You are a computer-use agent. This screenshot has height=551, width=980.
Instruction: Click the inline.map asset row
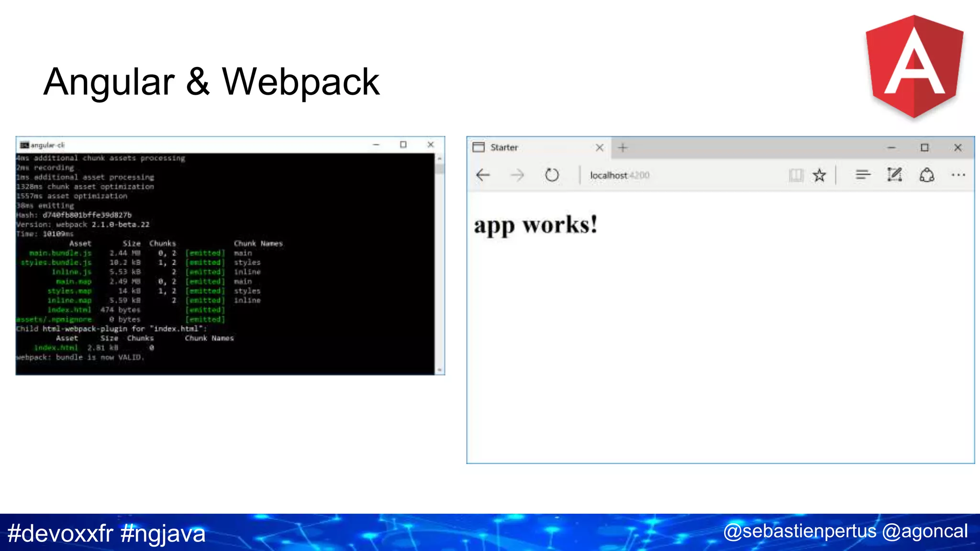[154, 300]
